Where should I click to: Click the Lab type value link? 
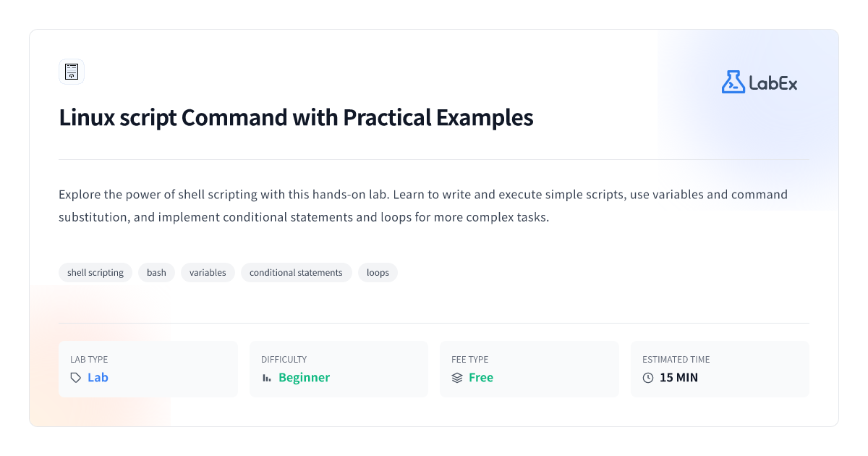(98, 378)
